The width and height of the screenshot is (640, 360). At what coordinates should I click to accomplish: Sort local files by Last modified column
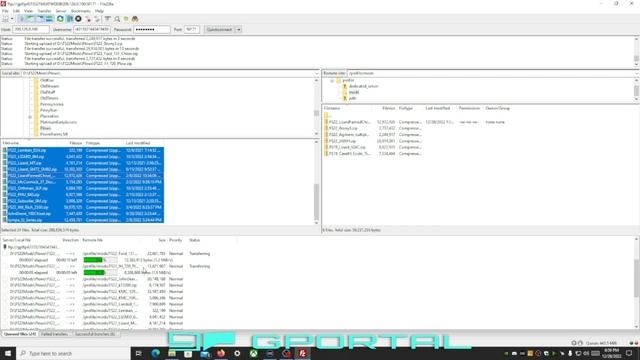click(138, 143)
